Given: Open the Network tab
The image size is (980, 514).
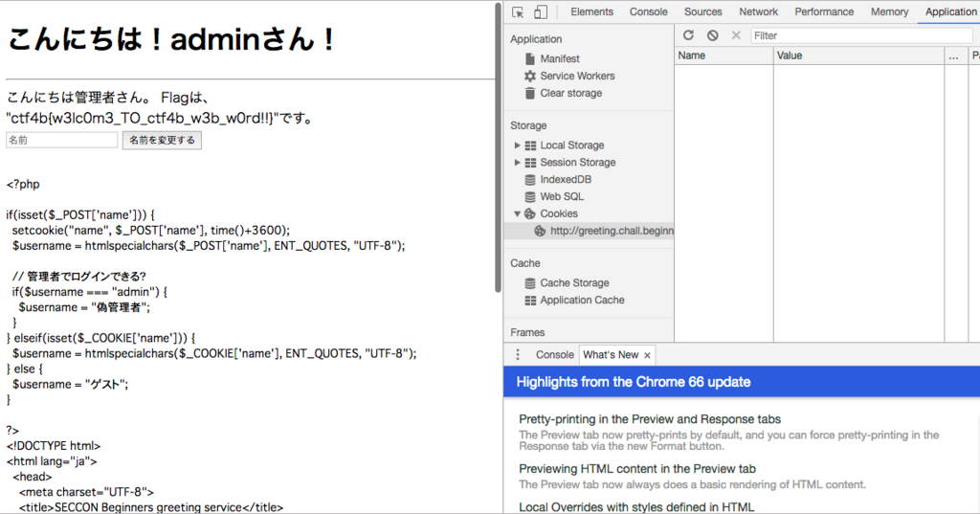Looking at the screenshot, I should point(758,11).
